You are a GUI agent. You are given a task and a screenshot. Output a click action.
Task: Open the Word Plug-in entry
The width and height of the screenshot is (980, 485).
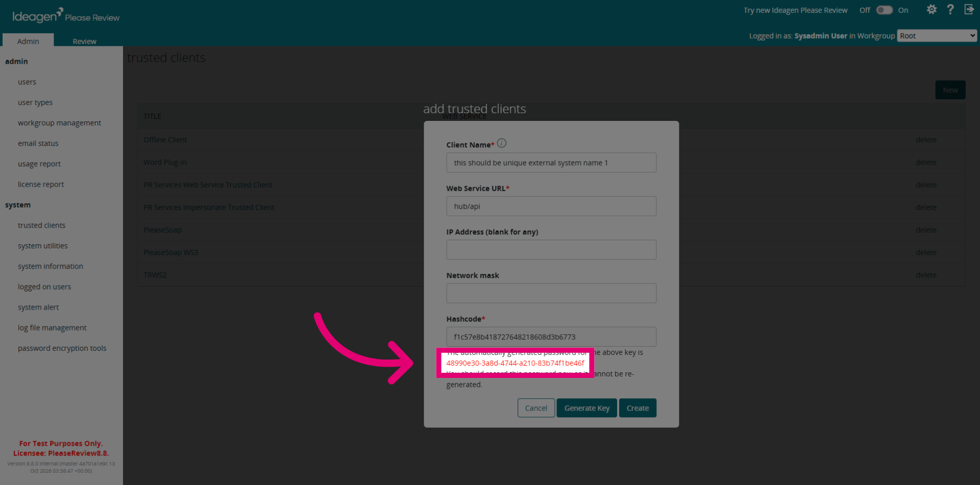pos(165,162)
